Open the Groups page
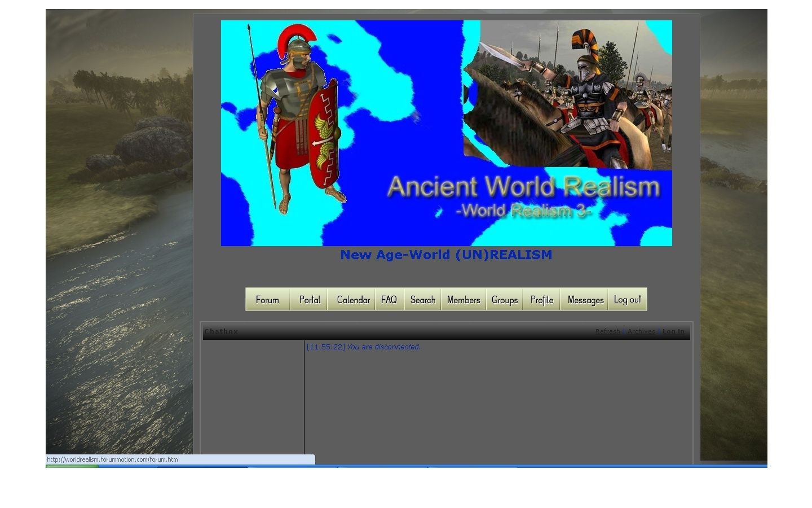This screenshot has width=812, height=508. (505, 300)
